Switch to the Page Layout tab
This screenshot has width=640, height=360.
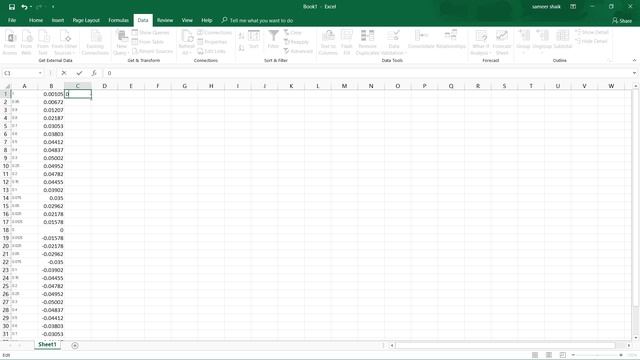click(x=86, y=20)
